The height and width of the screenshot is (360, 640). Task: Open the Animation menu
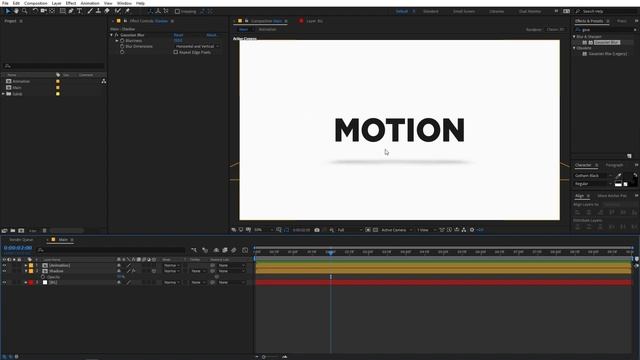(90, 3)
